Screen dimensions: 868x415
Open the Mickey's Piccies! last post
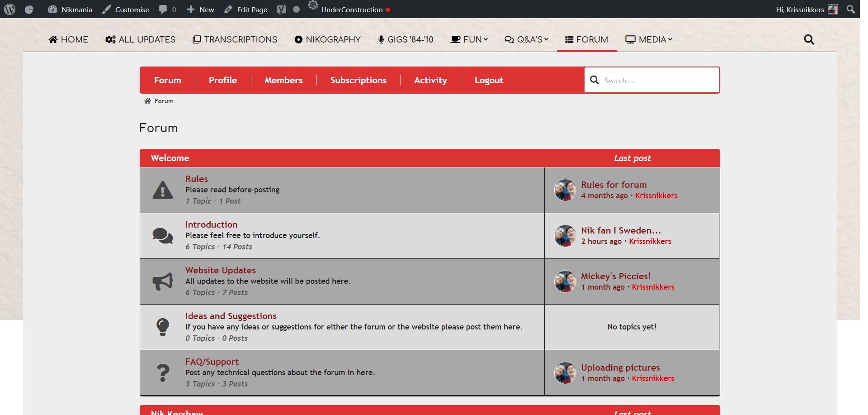pos(616,276)
